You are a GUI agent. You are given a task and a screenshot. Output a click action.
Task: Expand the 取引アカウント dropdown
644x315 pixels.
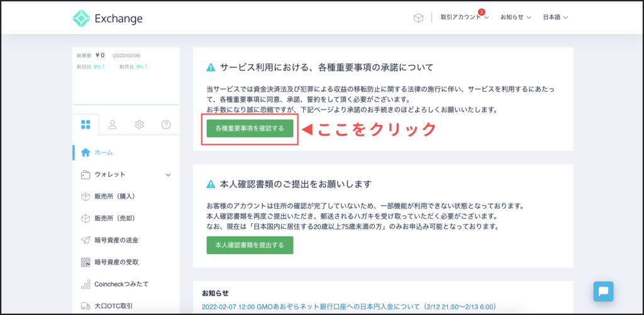click(x=465, y=18)
